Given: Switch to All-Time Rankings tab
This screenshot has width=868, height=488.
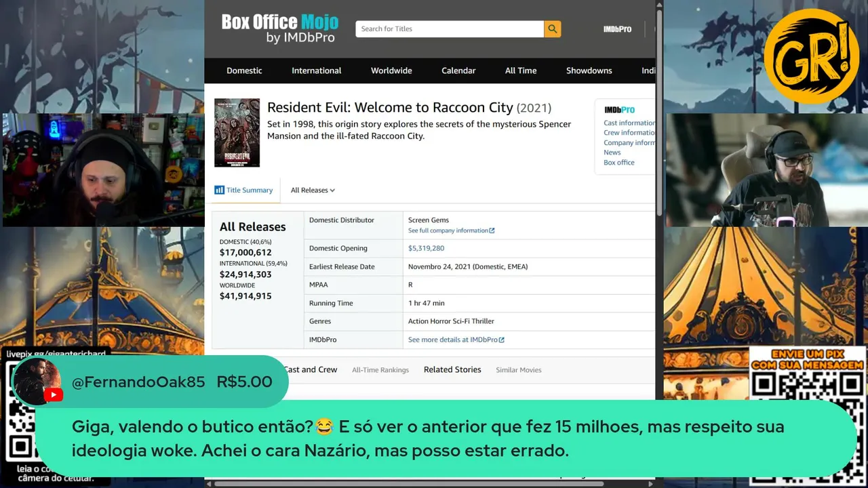Looking at the screenshot, I should pyautogui.click(x=380, y=370).
